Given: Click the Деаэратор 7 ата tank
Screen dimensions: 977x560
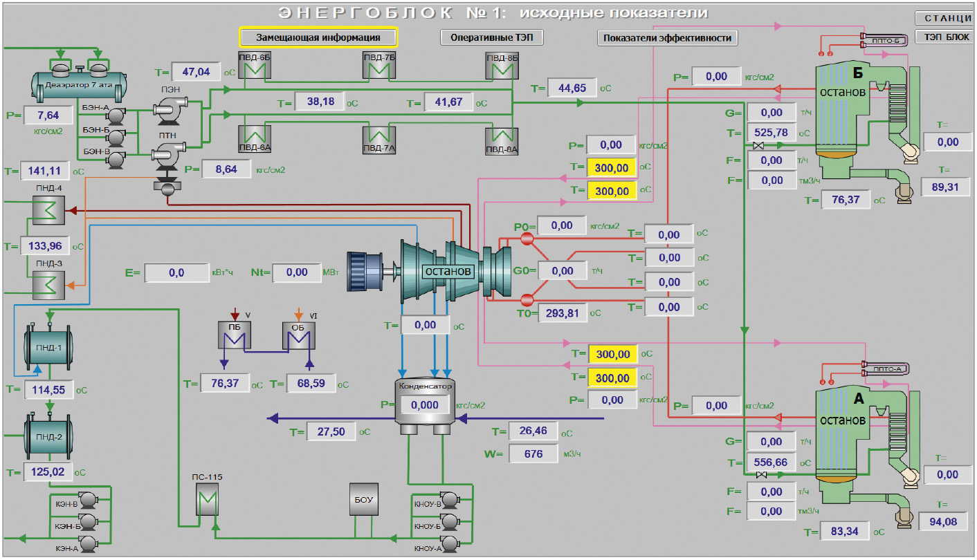Looking at the screenshot, I should pos(79,84).
